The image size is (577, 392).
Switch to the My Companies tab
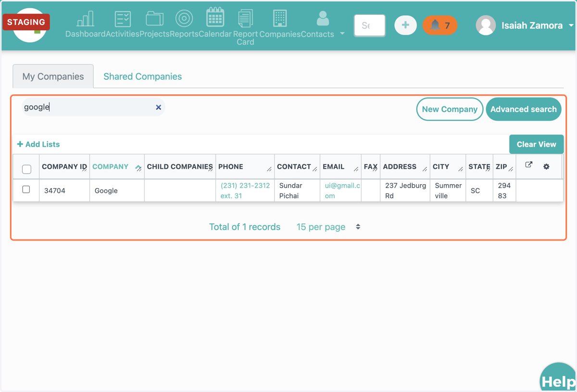pos(53,76)
